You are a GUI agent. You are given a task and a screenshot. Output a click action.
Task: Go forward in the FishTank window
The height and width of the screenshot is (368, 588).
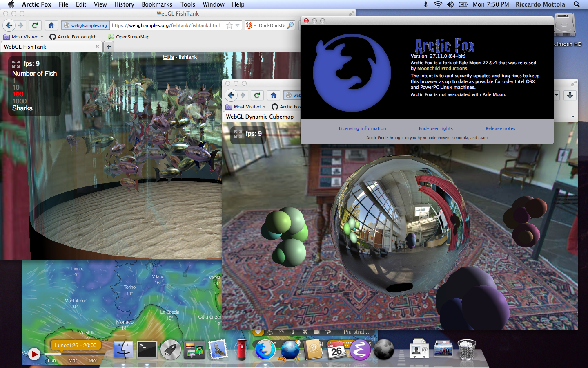click(20, 25)
